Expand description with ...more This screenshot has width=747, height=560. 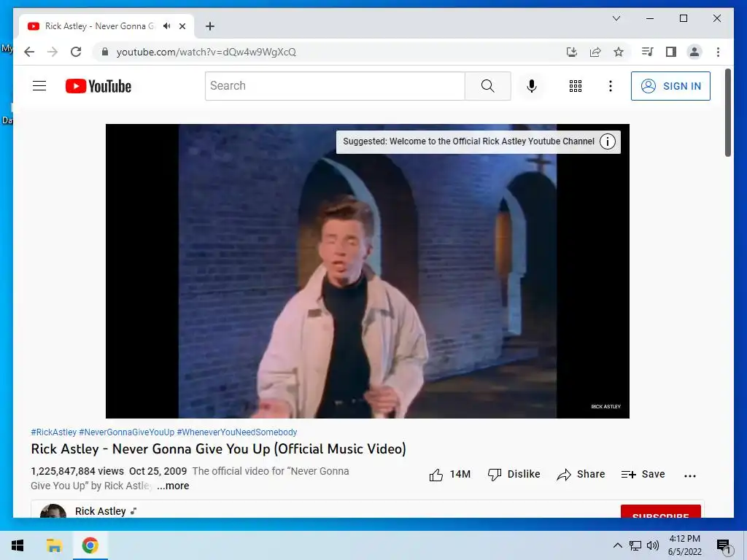coord(173,486)
